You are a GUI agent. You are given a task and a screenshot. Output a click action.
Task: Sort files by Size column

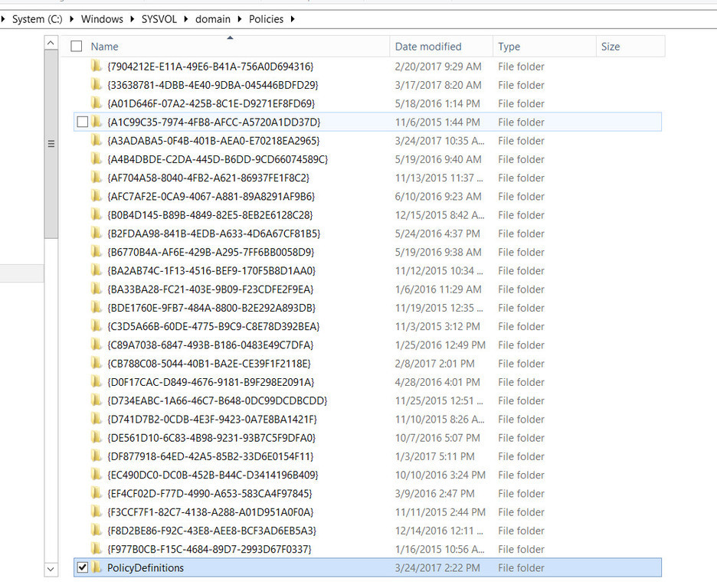pyautogui.click(x=610, y=46)
